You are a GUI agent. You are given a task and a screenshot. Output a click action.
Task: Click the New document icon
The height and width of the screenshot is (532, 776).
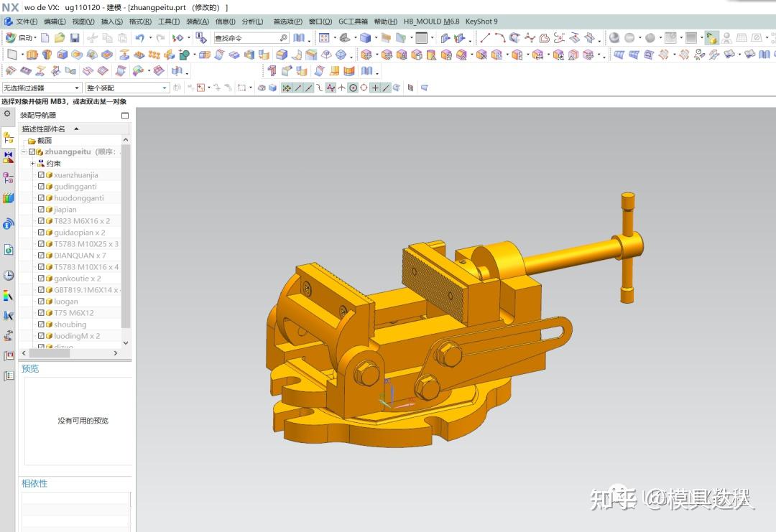pyautogui.click(x=45, y=37)
